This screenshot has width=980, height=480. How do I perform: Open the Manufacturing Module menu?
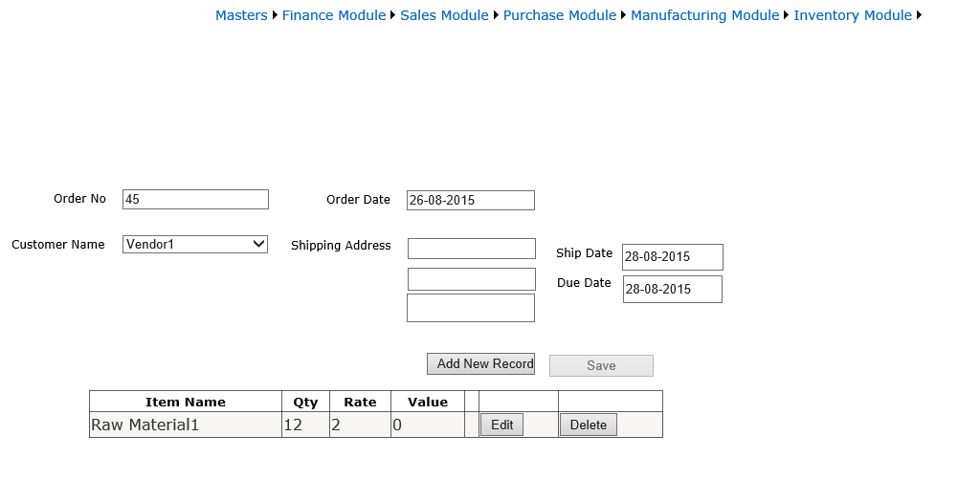[704, 15]
